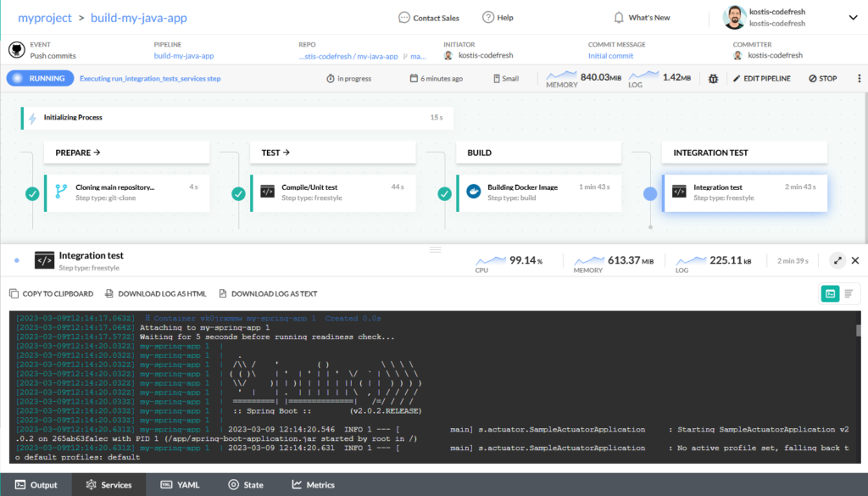Click the debug bug icon
This screenshot has height=496, width=868.
tap(713, 79)
